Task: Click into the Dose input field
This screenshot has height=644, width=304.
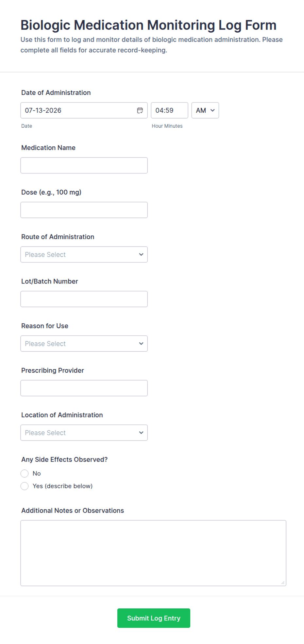Action: coord(84,210)
